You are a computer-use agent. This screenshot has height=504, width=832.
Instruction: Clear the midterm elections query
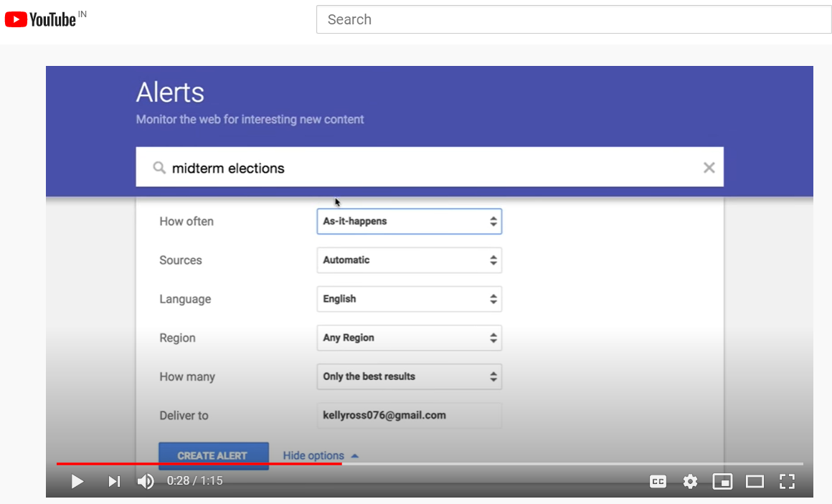pos(709,168)
